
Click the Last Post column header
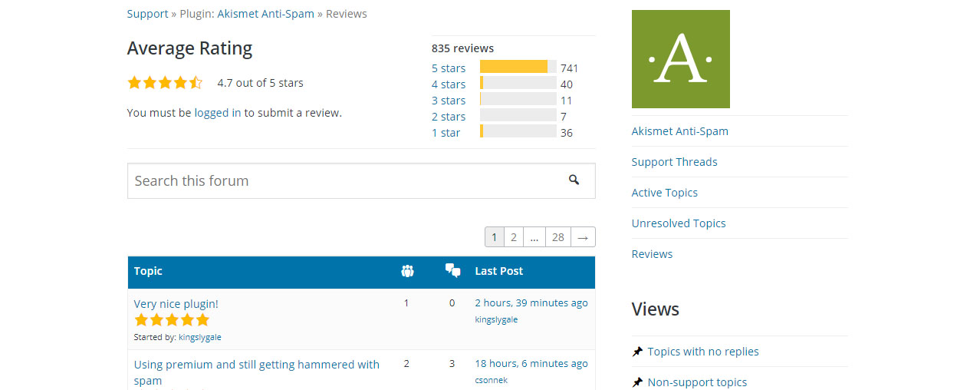(499, 271)
